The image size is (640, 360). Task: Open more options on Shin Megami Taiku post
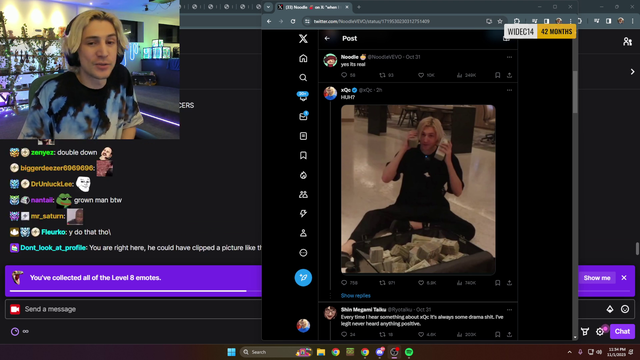[x=509, y=310]
